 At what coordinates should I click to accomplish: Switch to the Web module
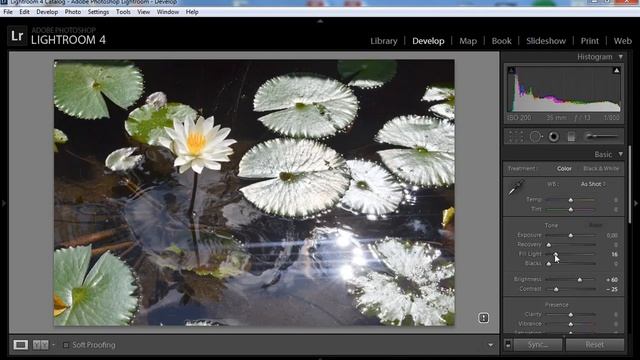tap(622, 41)
